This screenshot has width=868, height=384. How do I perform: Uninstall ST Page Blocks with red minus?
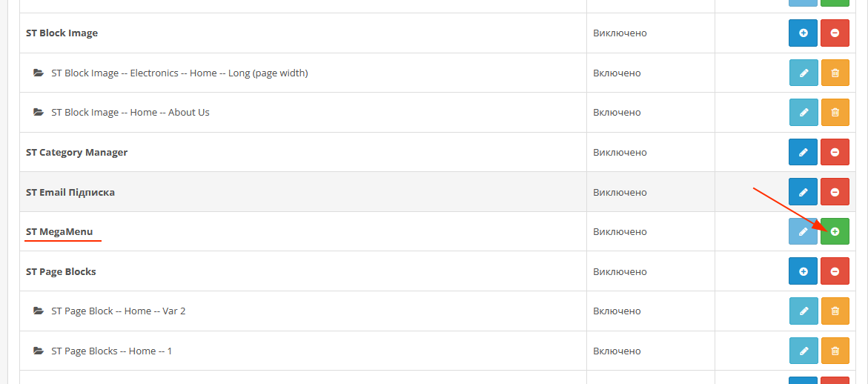(835, 271)
